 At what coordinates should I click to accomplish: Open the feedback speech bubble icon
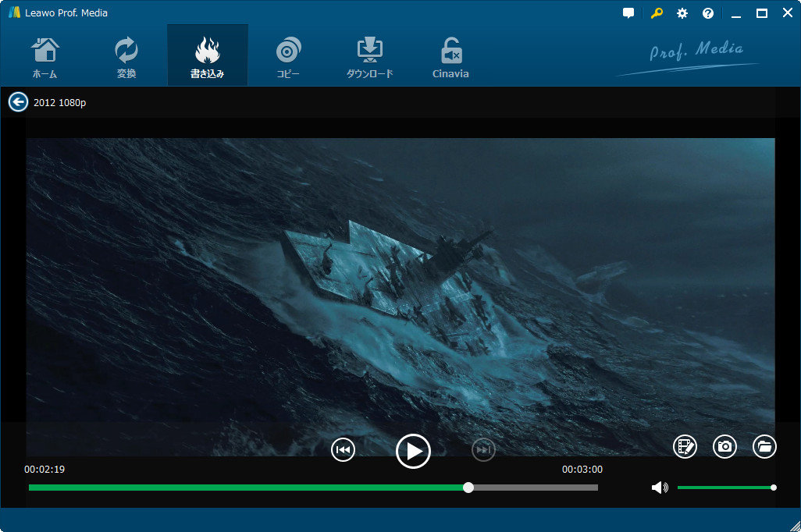tap(628, 13)
